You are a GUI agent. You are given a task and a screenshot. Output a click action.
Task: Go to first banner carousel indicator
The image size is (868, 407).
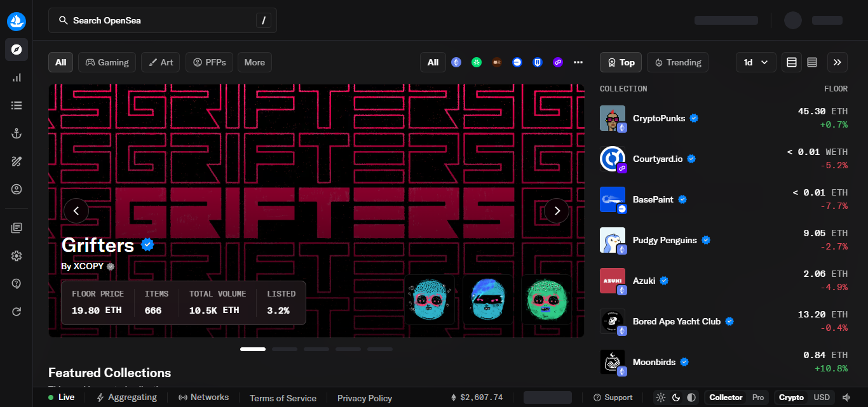[x=253, y=349]
